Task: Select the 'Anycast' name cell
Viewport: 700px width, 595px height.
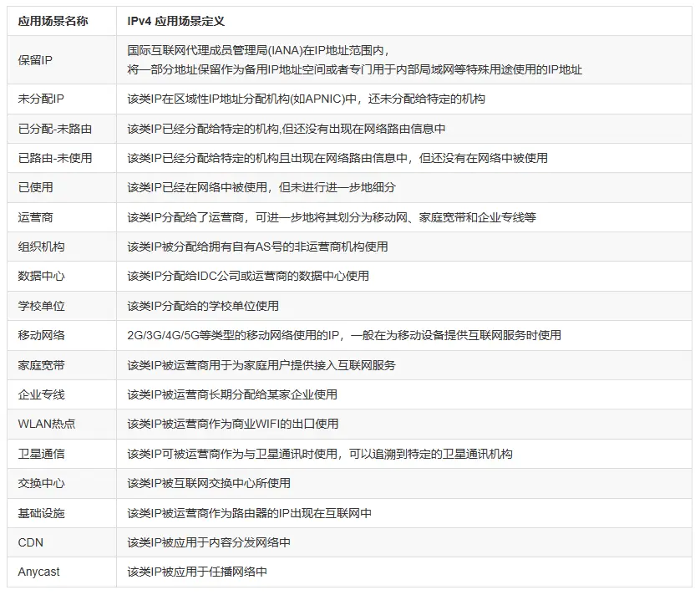Action: (x=62, y=572)
